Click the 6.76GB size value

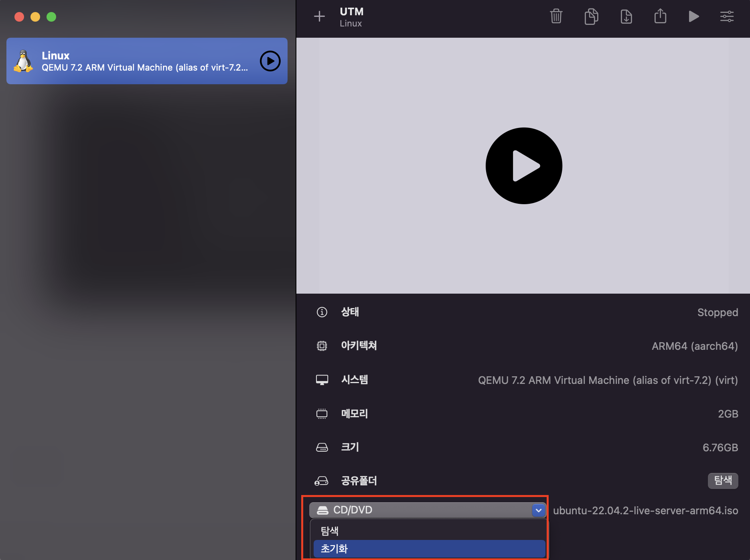pyautogui.click(x=720, y=448)
